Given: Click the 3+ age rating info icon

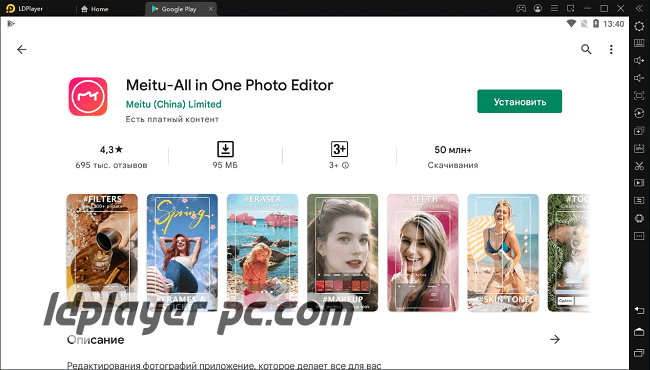Looking at the screenshot, I should (345, 165).
